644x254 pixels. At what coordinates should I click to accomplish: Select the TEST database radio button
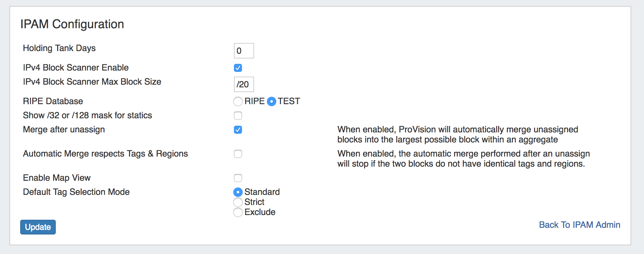[272, 101]
